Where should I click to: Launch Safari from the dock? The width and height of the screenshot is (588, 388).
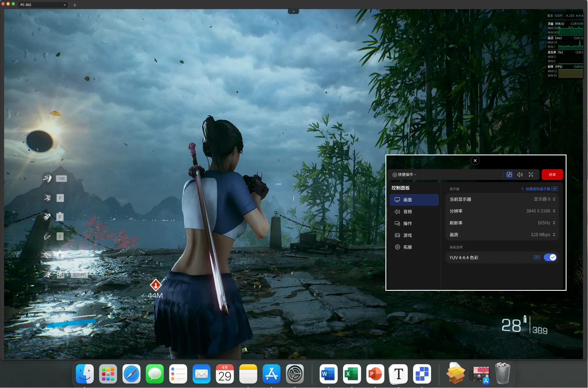pyautogui.click(x=131, y=374)
